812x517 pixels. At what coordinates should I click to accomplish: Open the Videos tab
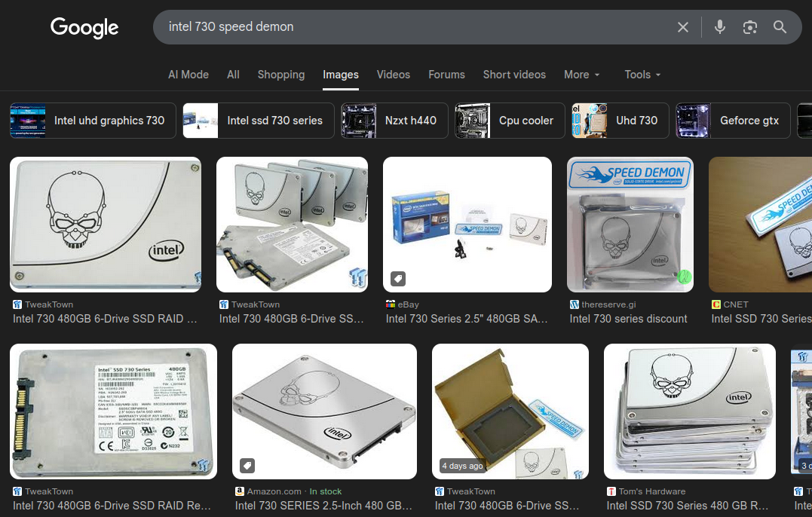click(394, 75)
